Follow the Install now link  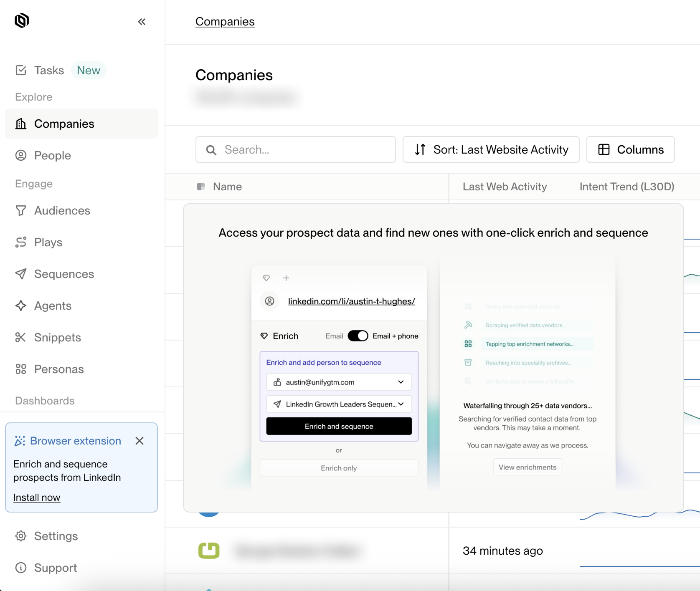(x=37, y=497)
